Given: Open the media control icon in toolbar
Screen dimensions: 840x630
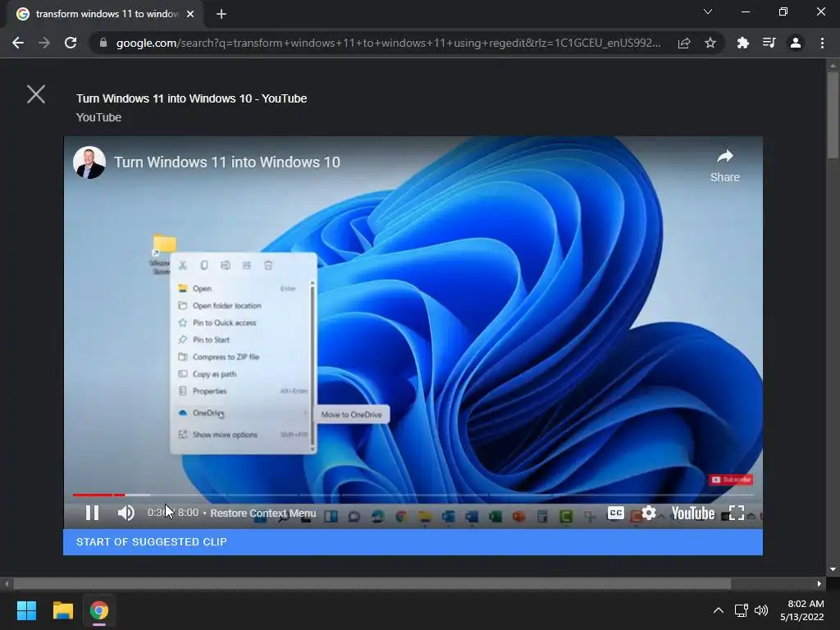Looking at the screenshot, I should click(x=769, y=43).
